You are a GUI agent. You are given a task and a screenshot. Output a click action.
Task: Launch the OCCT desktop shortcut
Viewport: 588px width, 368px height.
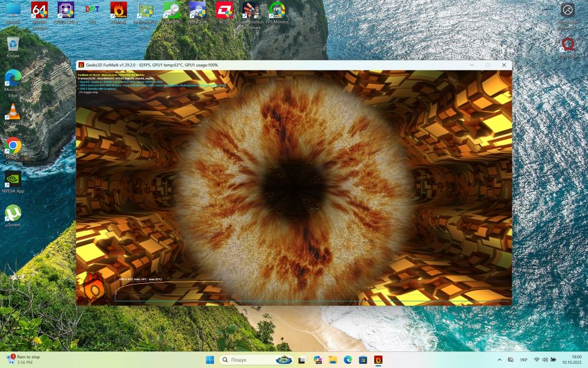pyautogui.click(x=224, y=12)
